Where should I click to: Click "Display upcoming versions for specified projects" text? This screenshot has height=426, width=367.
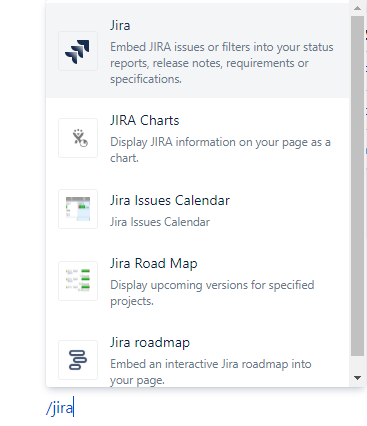coord(212,293)
